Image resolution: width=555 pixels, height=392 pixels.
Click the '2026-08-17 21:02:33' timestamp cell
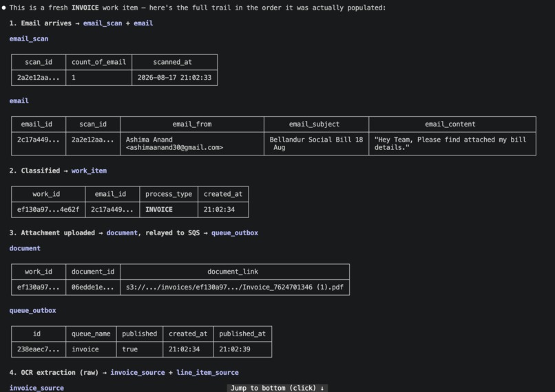click(174, 78)
